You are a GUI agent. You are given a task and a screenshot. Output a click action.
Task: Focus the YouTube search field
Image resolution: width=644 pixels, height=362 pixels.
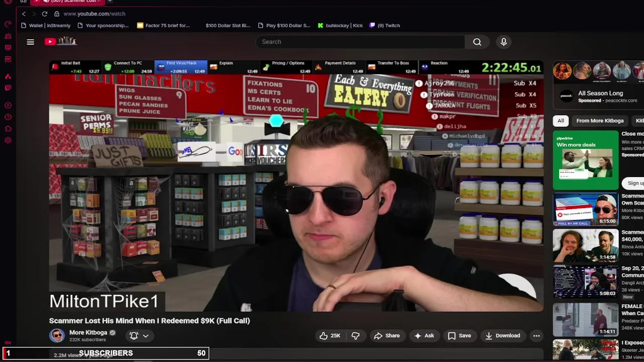click(x=360, y=42)
